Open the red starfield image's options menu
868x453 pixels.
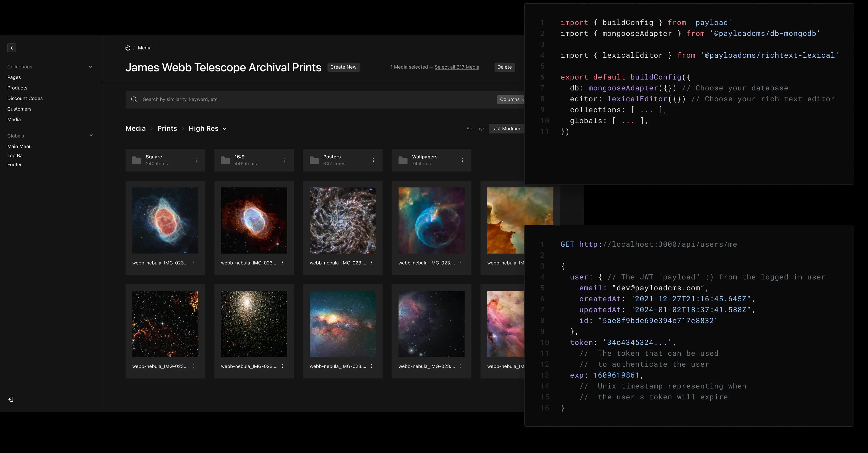tap(194, 366)
